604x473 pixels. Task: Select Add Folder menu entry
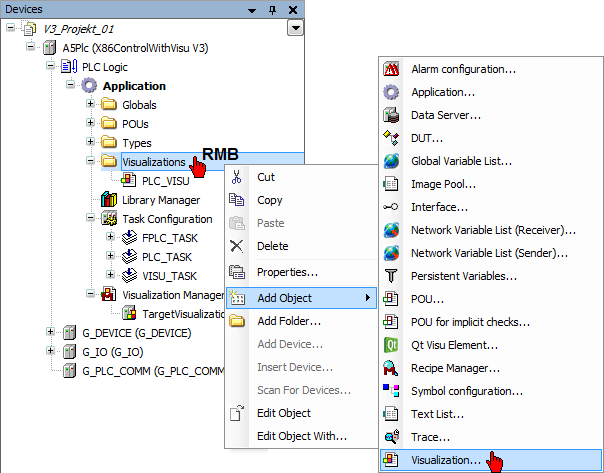point(301,321)
